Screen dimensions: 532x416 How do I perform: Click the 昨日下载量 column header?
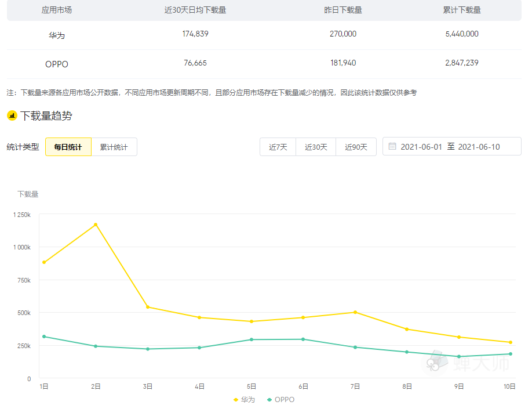point(342,10)
